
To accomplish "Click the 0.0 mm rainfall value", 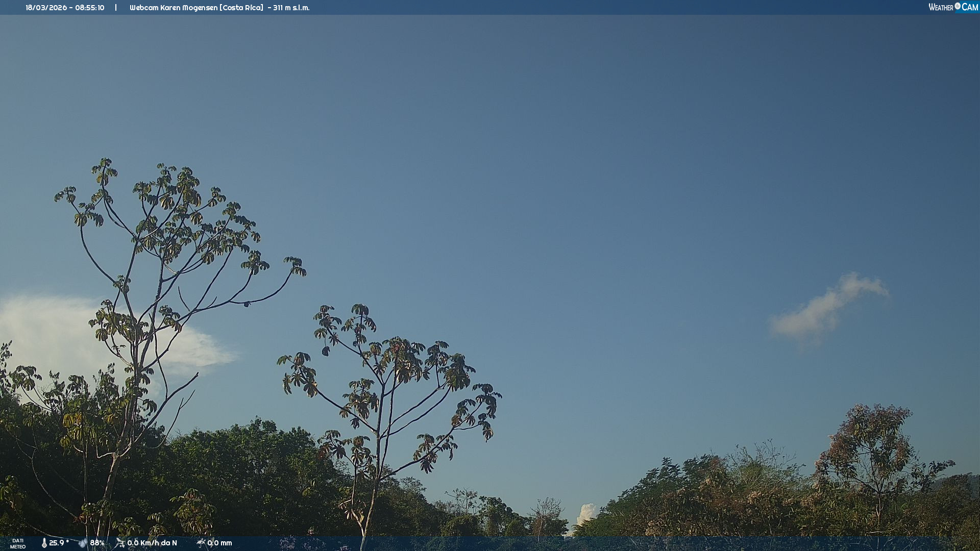I will pos(219,543).
